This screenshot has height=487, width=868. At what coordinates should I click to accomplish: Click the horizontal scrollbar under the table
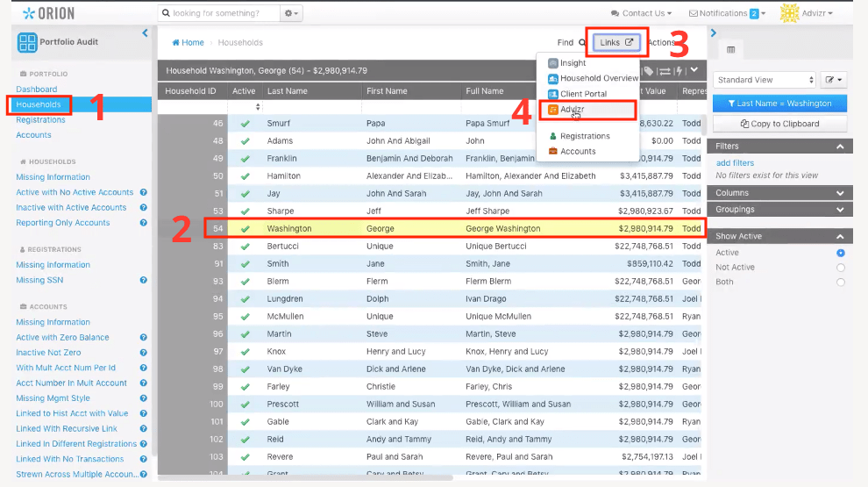click(x=305, y=478)
